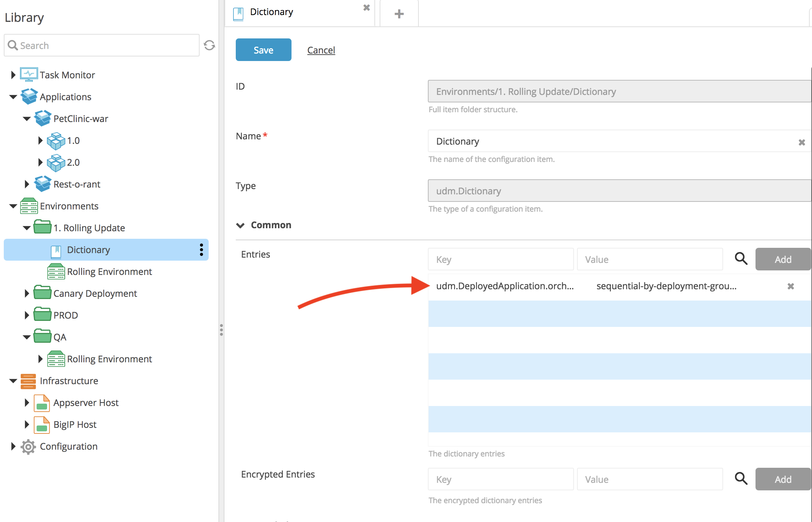Expand the 2.0 version node
The image size is (812, 522).
pyautogui.click(x=40, y=162)
